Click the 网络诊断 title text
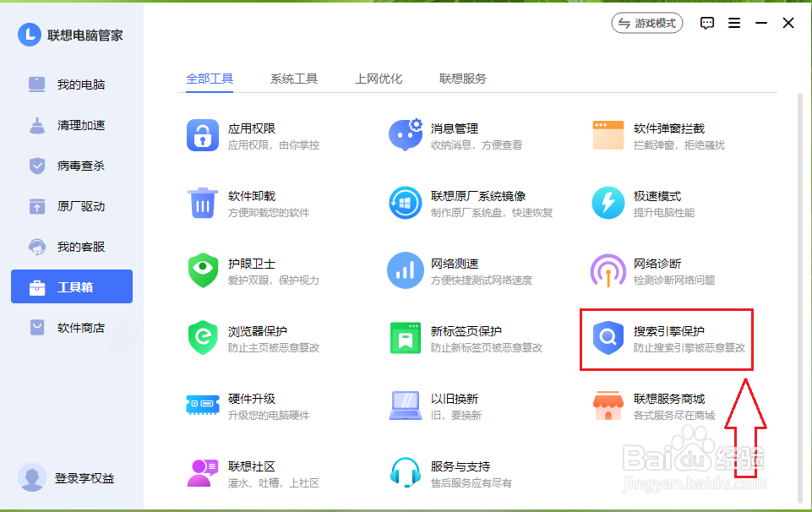This screenshot has width=812, height=512. pos(657,264)
